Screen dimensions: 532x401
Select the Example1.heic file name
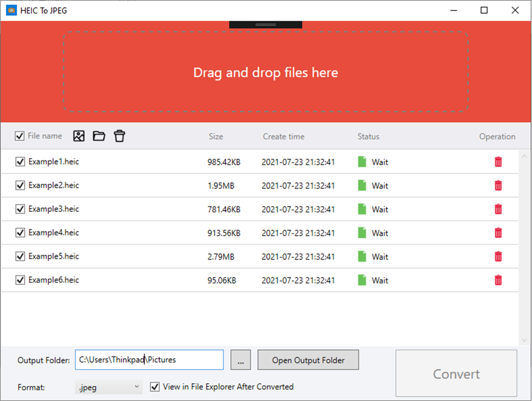(54, 161)
